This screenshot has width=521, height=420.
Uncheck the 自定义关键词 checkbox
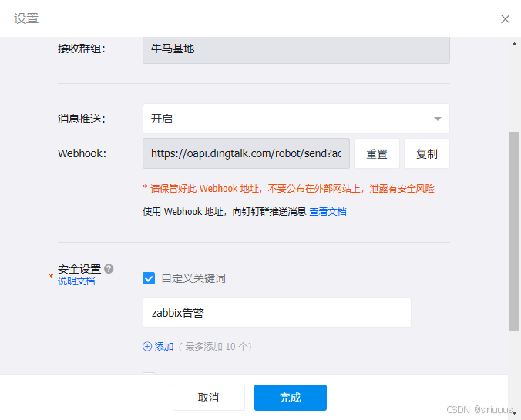(149, 278)
